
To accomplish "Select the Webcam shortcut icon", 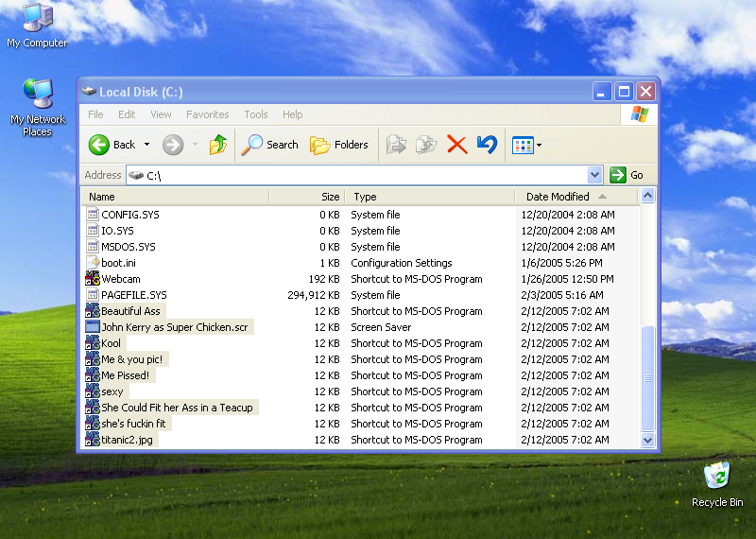I will click(93, 278).
